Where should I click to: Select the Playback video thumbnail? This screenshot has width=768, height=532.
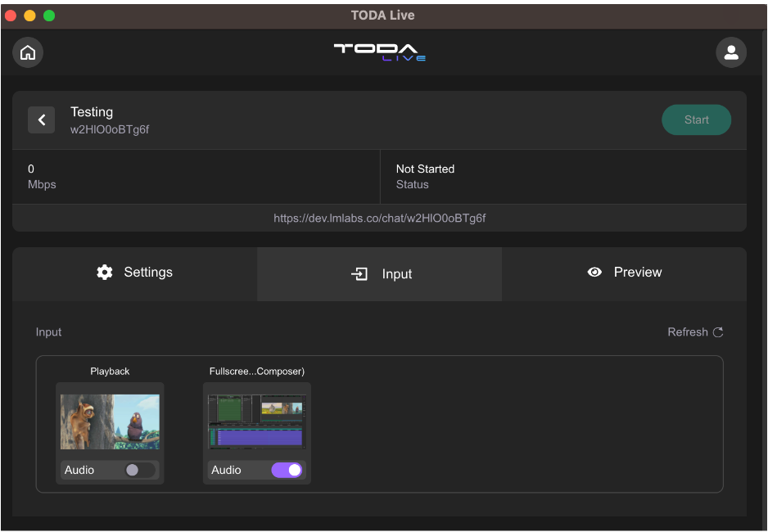click(111, 422)
